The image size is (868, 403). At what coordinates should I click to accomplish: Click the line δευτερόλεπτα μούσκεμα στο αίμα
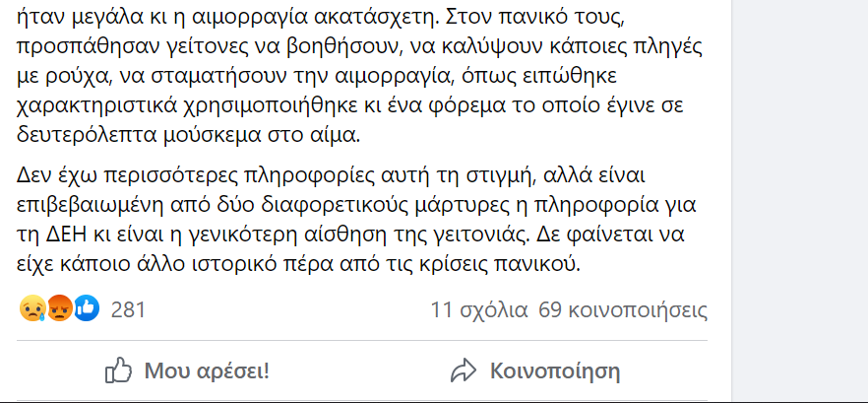click(188, 136)
